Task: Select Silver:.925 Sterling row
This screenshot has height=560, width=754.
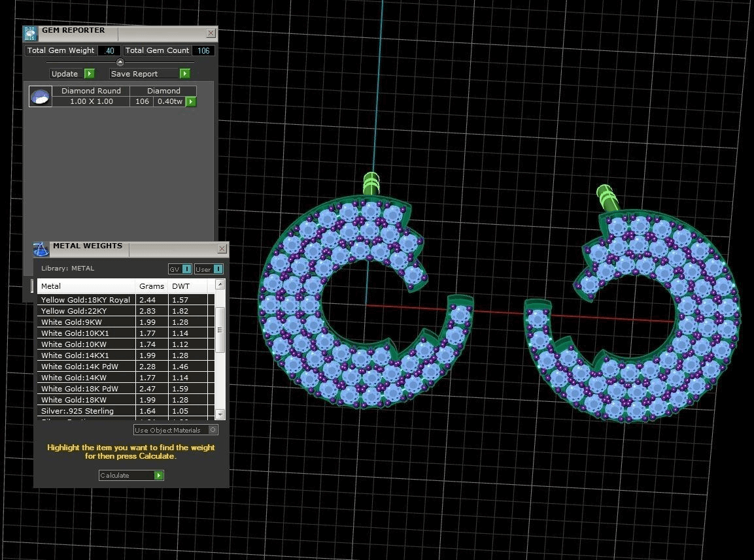Action: coord(126,410)
